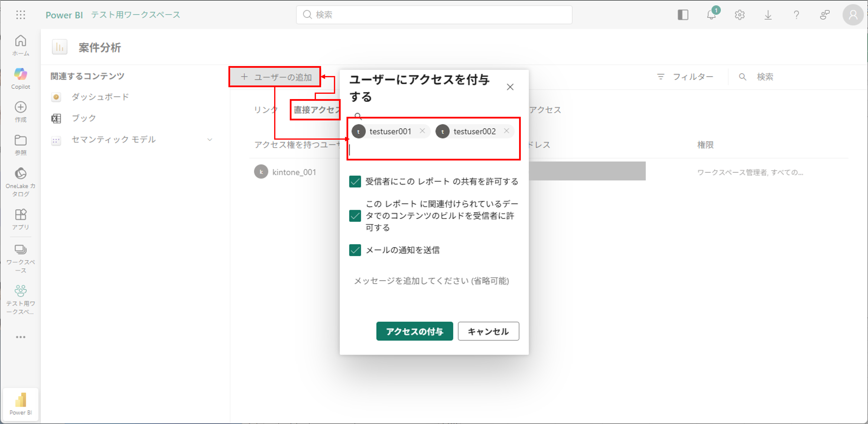868x424 pixels.
Task: Uncheck build content permission checkbox
Action: click(355, 216)
